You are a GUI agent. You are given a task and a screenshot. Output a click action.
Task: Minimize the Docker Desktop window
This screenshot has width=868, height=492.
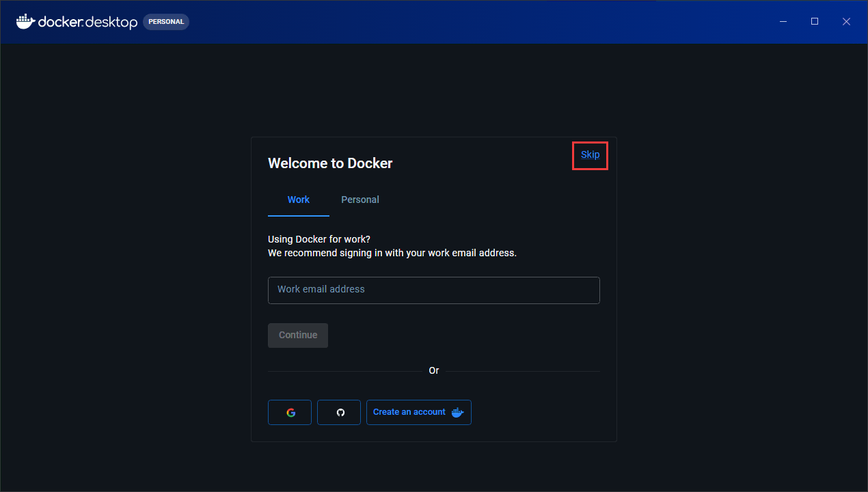(783, 22)
